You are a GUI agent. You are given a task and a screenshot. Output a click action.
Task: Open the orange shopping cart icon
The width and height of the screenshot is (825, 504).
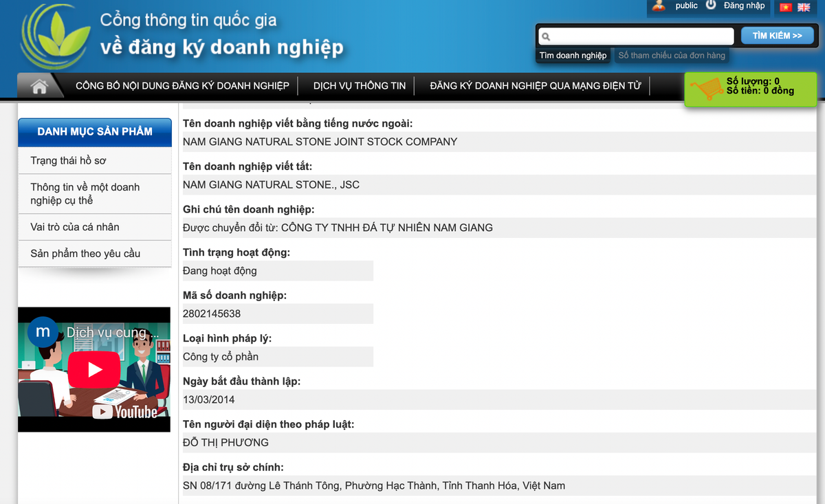(x=705, y=89)
